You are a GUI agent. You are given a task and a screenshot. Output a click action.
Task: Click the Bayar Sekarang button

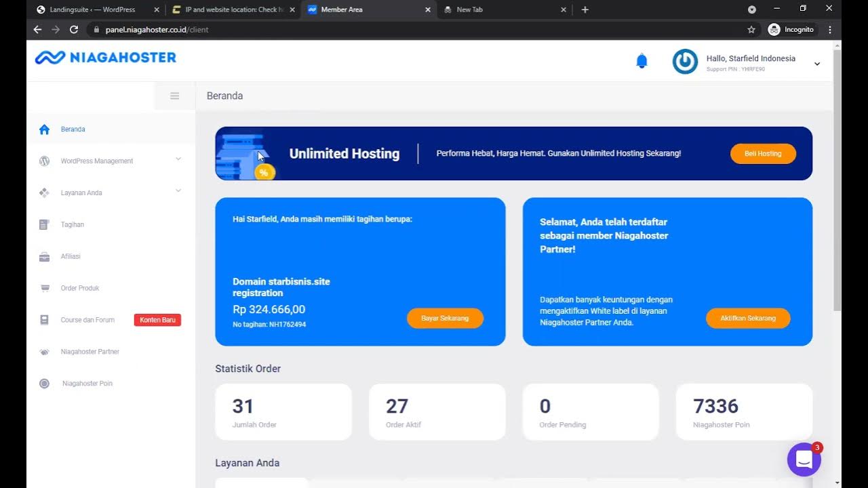coord(445,319)
